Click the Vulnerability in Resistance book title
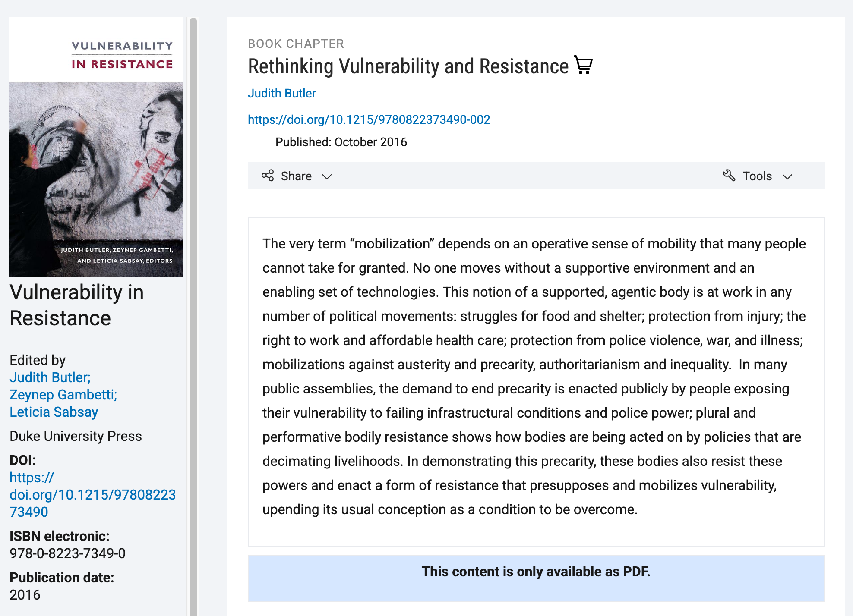 [x=77, y=305]
